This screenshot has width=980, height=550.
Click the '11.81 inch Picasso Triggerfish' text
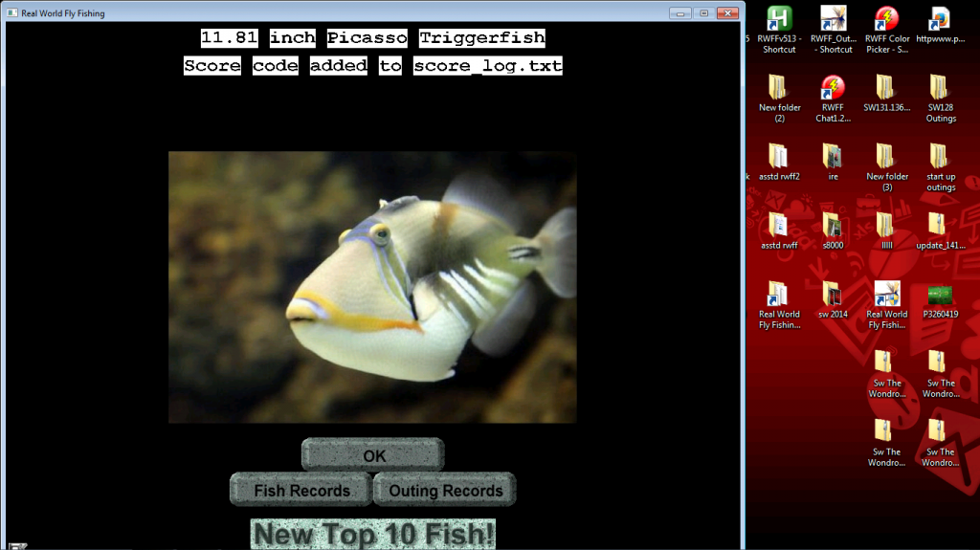click(372, 37)
